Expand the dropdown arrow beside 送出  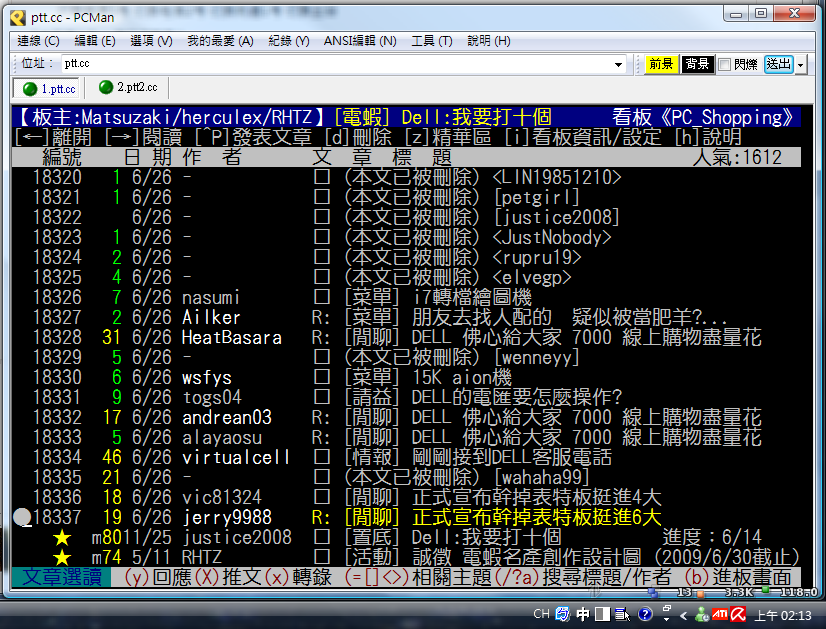click(801, 65)
